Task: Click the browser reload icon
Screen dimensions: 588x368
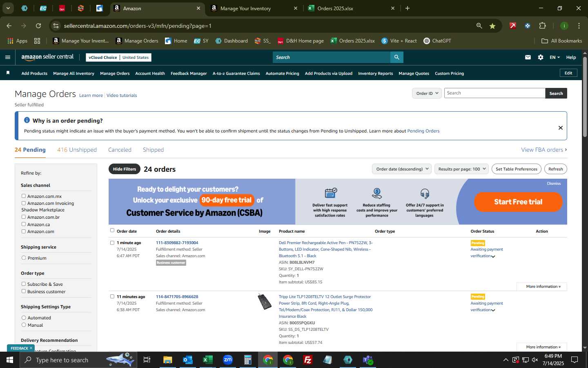Action: point(38,26)
